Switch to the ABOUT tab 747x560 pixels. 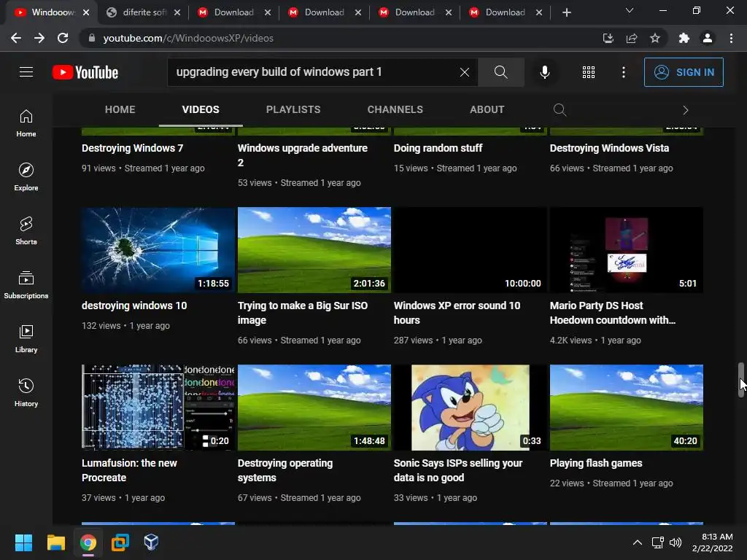[487, 109]
